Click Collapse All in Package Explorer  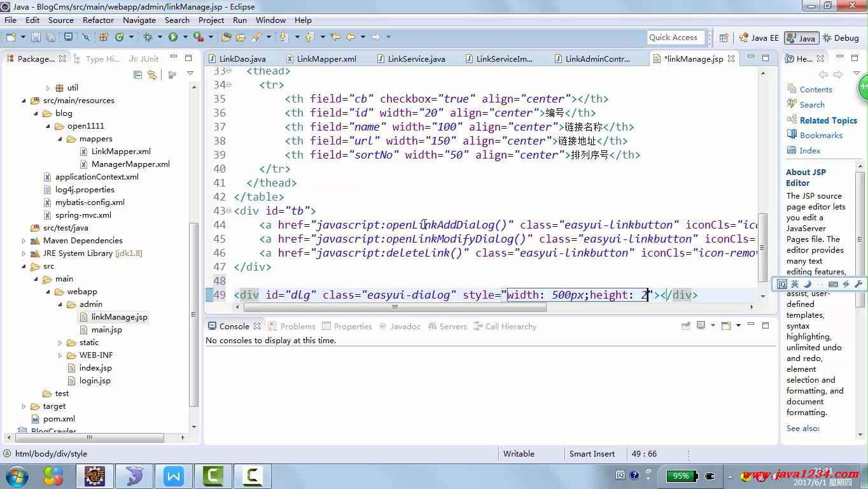(x=138, y=74)
